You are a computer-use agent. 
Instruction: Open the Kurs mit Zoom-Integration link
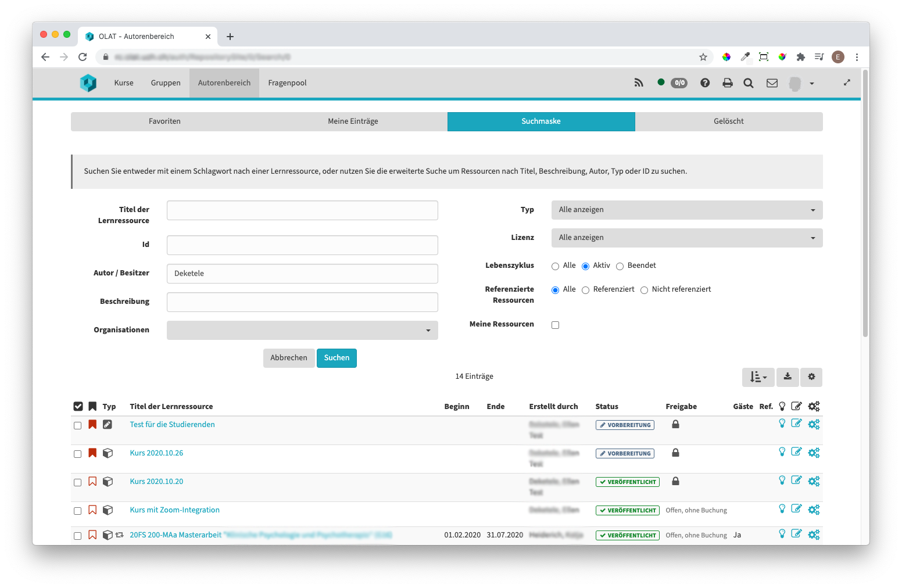174,510
